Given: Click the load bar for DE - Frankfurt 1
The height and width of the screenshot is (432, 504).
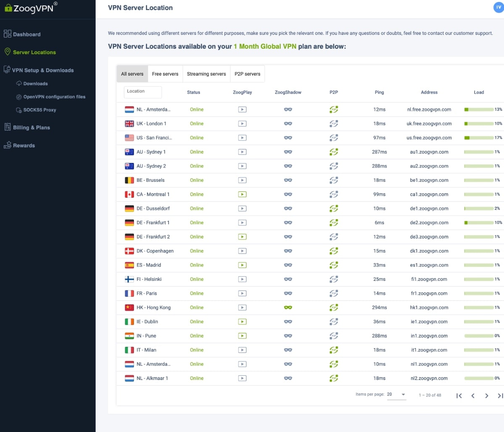Looking at the screenshot, I should [479, 223].
